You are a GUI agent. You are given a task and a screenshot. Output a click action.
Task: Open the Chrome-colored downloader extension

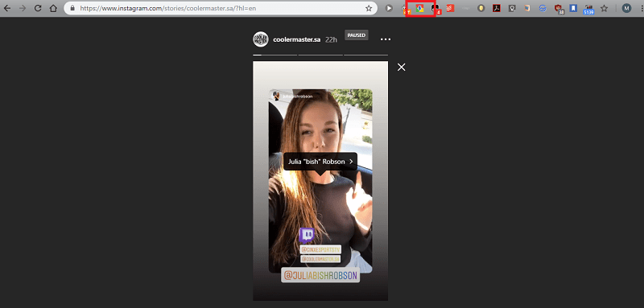coord(419,8)
